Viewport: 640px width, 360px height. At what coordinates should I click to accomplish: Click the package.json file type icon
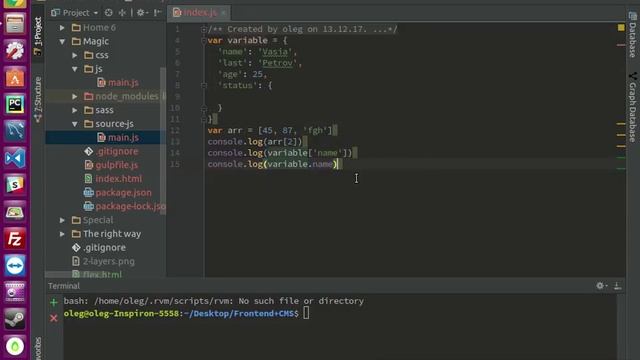tap(89, 193)
